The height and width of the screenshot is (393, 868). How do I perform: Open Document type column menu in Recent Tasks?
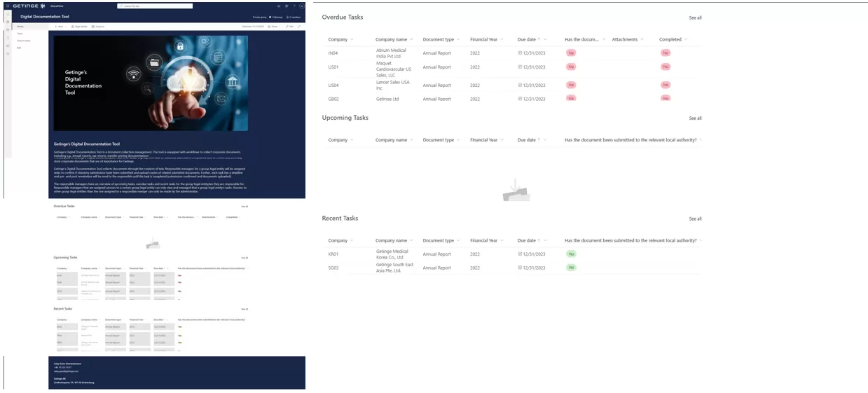(460, 240)
